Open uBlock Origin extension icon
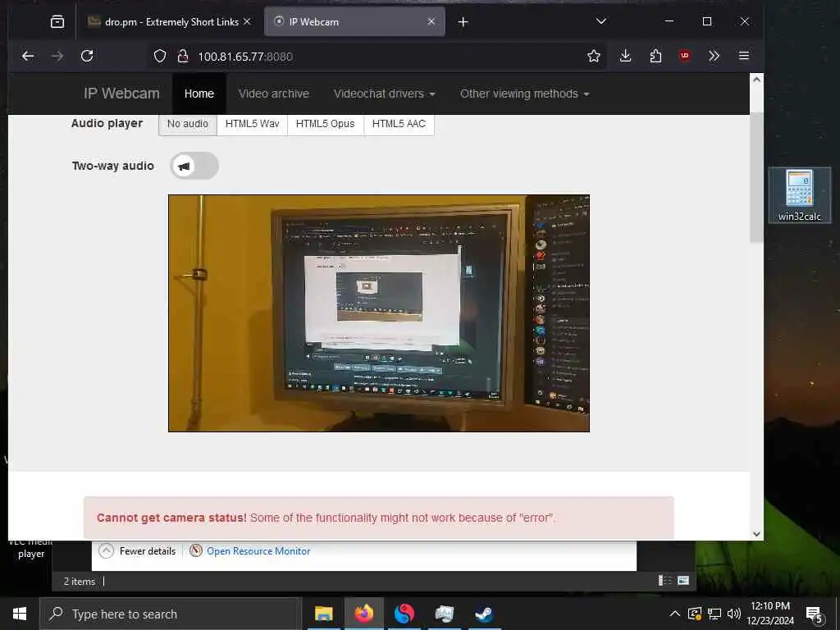 (x=685, y=56)
